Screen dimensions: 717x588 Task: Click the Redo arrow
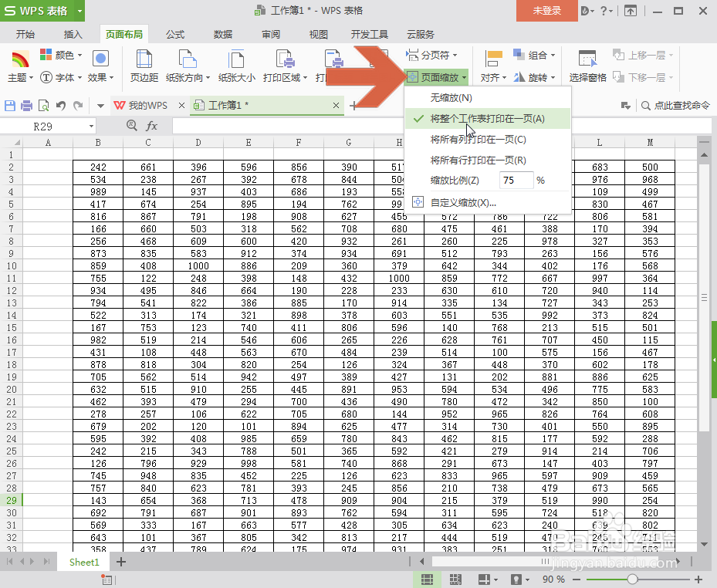[x=78, y=106]
